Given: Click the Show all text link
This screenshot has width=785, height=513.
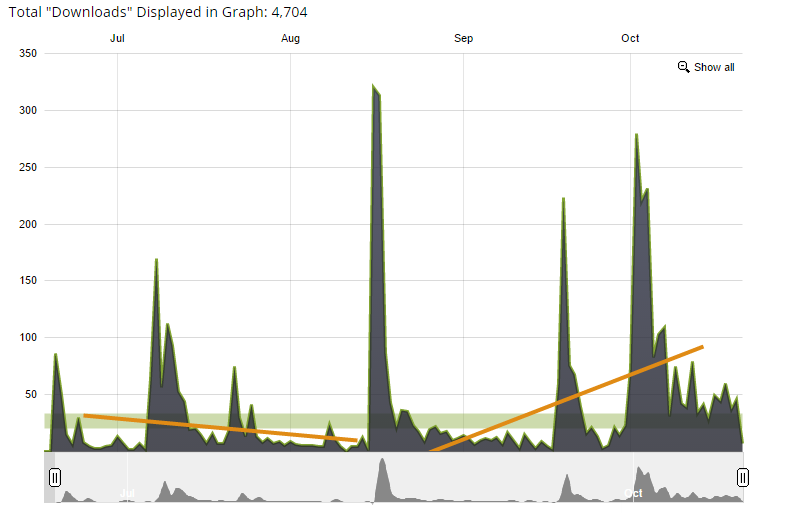Looking at the screenshot, I should click(714, 67).
